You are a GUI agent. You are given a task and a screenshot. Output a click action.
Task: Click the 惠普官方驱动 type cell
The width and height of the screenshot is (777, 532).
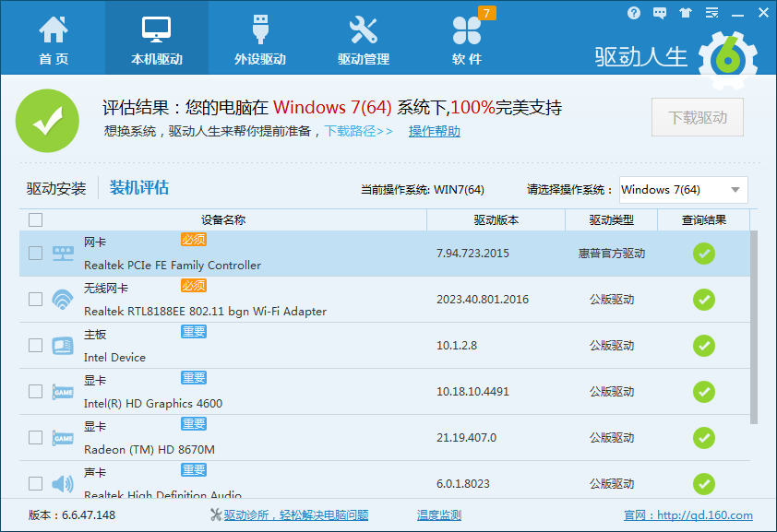612,254
